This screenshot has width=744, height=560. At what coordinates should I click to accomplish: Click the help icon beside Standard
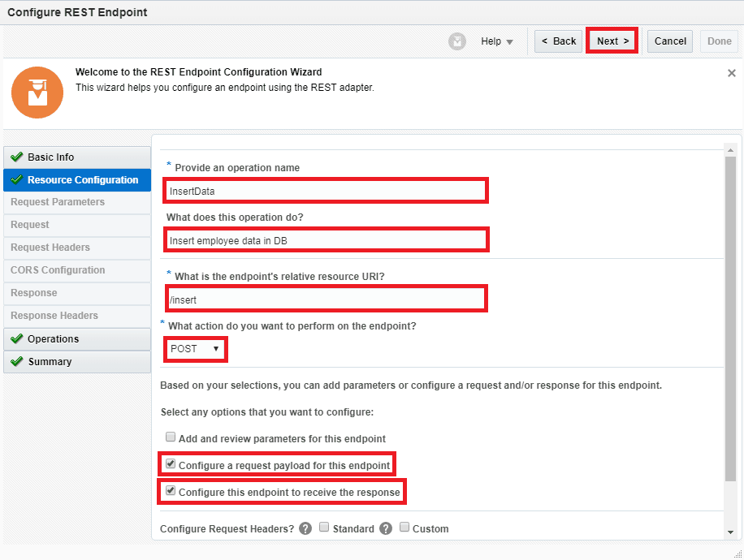[385, 528]
